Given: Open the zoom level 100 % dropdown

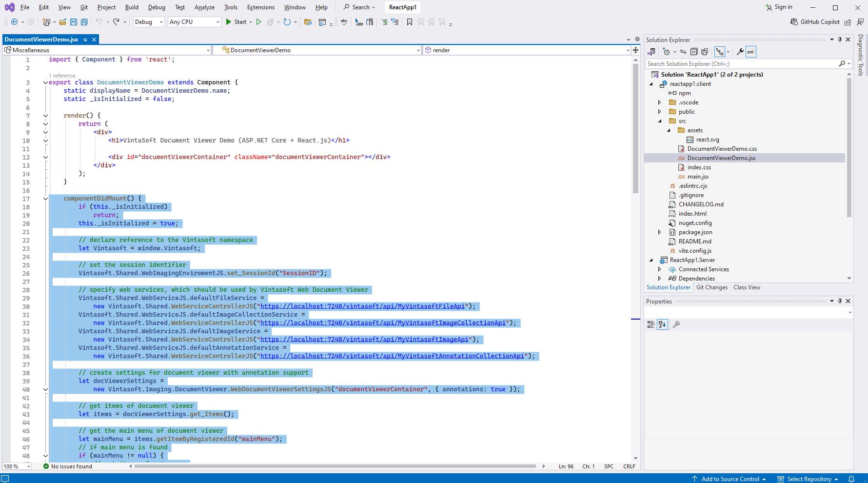Looking at the screenshot, I should point(17,466).
